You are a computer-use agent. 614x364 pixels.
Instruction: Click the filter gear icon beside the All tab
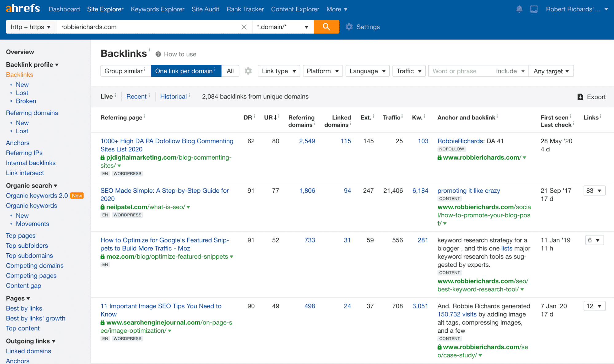pos(248,71)
